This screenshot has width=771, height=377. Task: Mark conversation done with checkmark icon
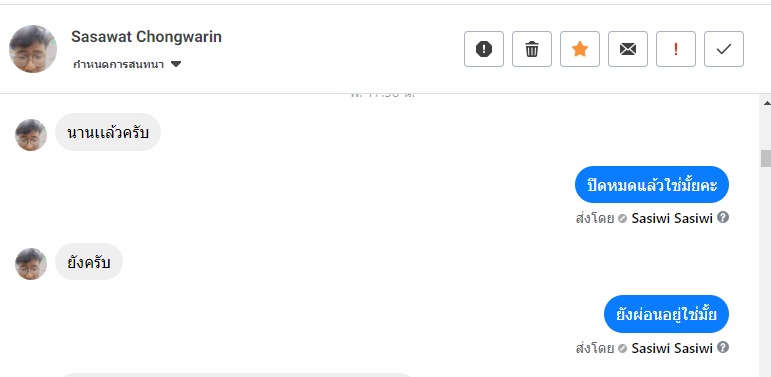[724, 49]
